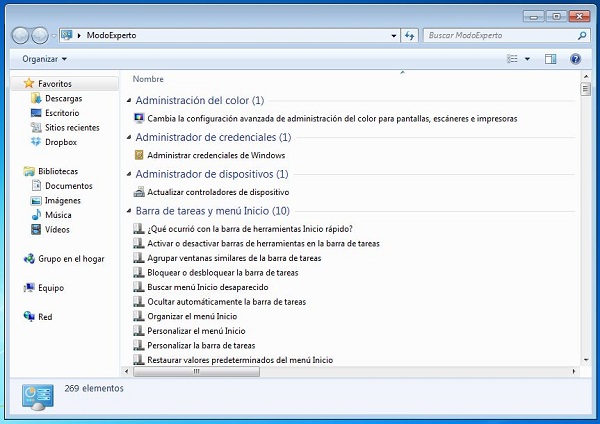
Task: Select Equipo in the navigation pane
Action: pyautogui.click(x=50, y=288)
